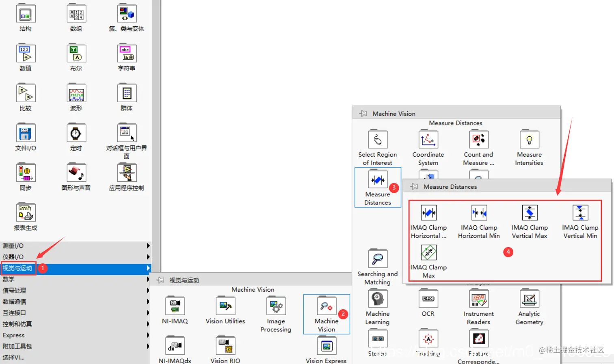Open the Vision RIO subpalette
Viewport: 614px width, 364px height.
(225, 346)
